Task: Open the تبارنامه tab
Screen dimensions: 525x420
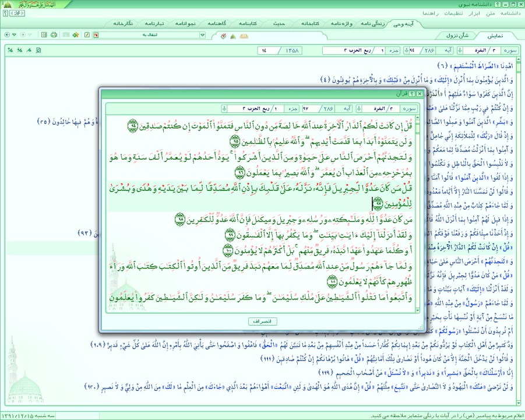Action: click(x=154, y=24)
